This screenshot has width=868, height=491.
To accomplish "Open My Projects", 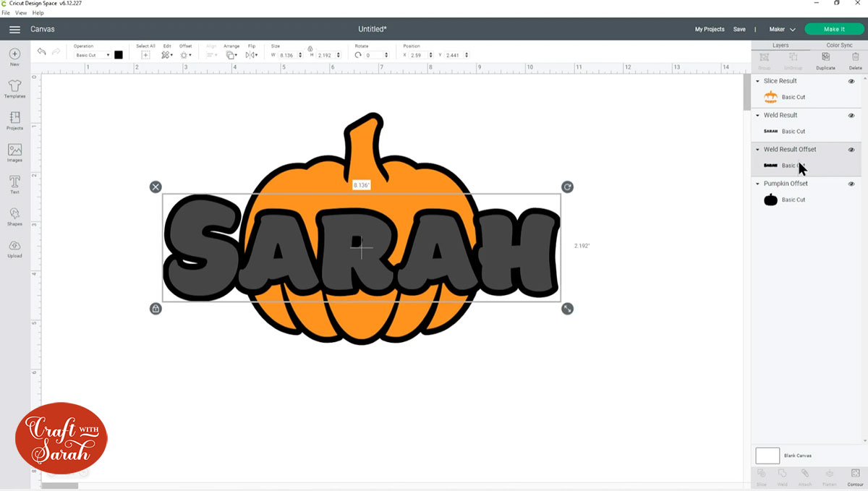I will [709, 29].
